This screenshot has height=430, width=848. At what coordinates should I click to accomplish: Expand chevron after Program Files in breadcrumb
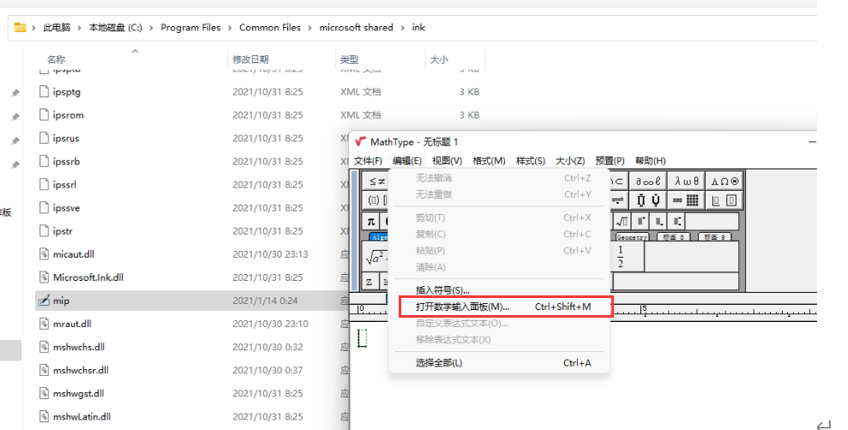[x=230, y=28]
